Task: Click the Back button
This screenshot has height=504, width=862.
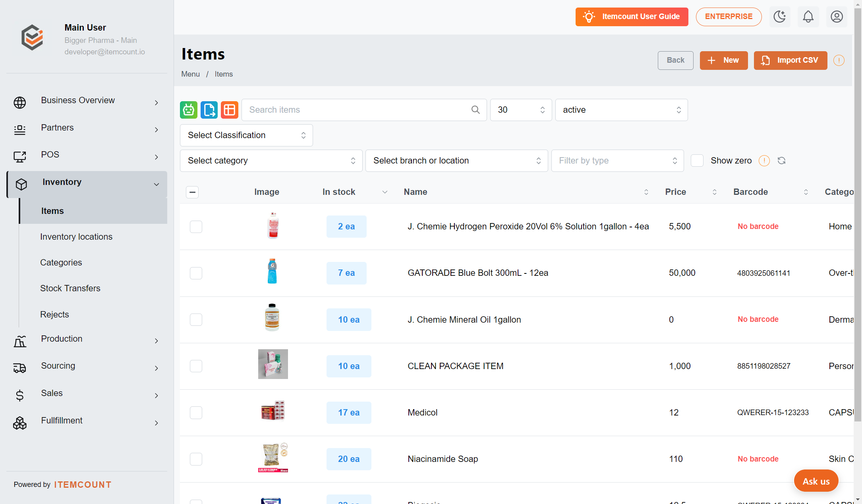Action: point(676,60)
